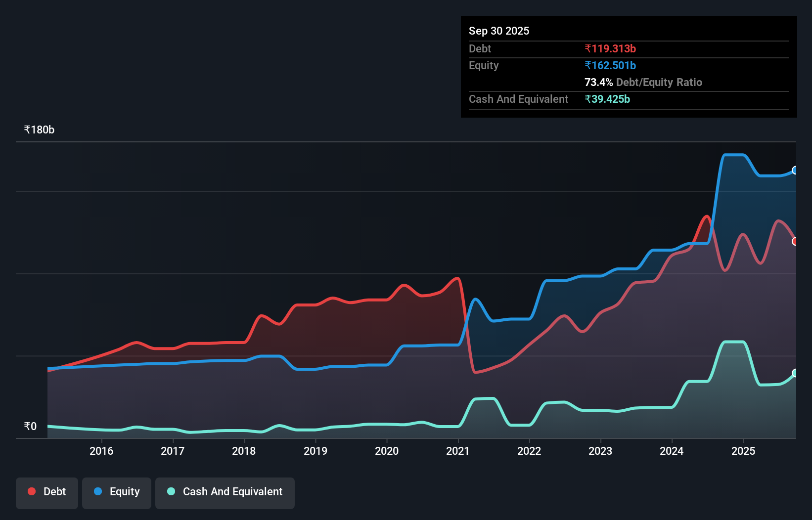The width and height of the screenshot is (812, 520).
Task: Toggle the Equity series visibility
Action: 116,492
